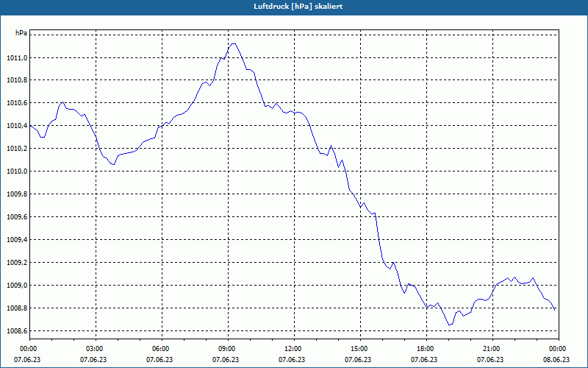This screenshot has height=368, width=588.
Task: Click the 06:00 time label
Action: pyautogui.click(x=162, y=349)
